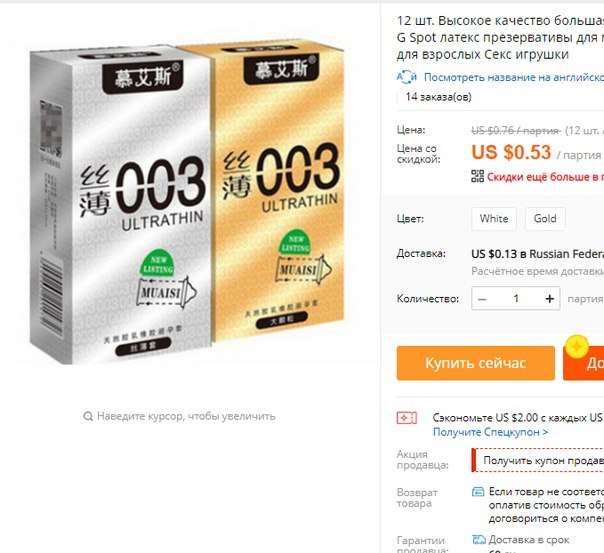Click the Купить сейчас button
This screenshot has width=604, height=553.
pos(476,363)
